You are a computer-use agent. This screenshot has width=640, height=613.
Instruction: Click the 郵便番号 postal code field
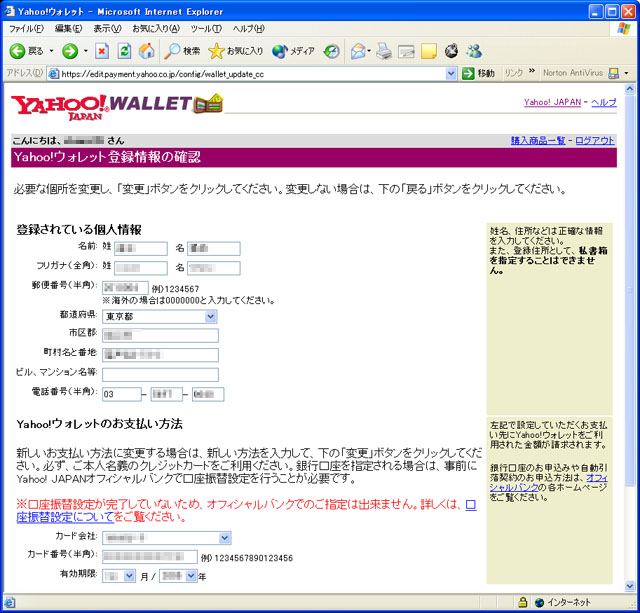click(x=125, y=288)
